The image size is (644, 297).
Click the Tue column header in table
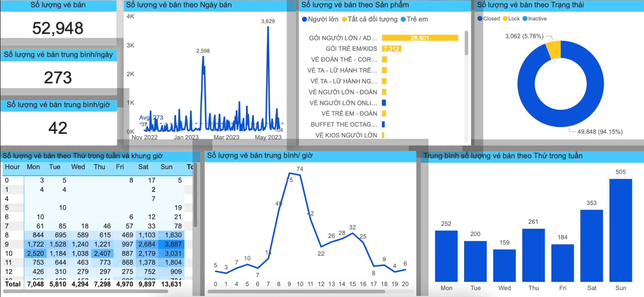[x=55, y=167]
